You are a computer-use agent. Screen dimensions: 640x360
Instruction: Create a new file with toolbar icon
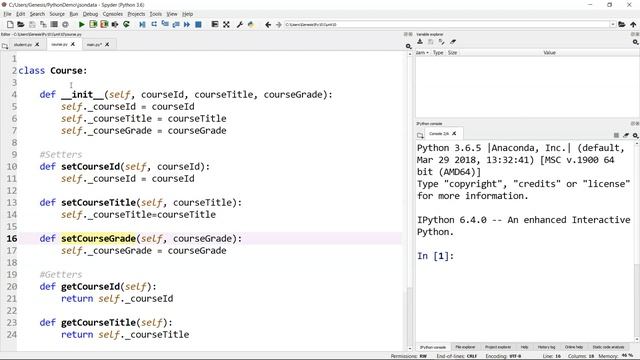click(10, 24)
